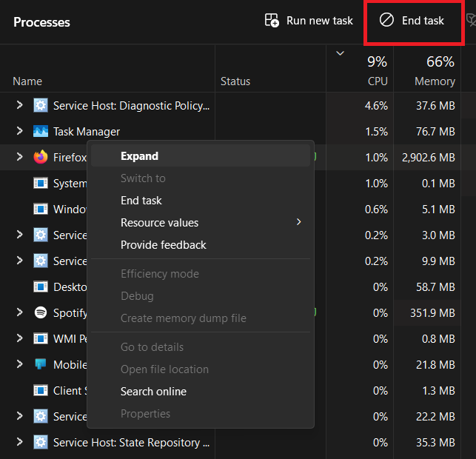Click the WMI process window icon

click(41, 338)
